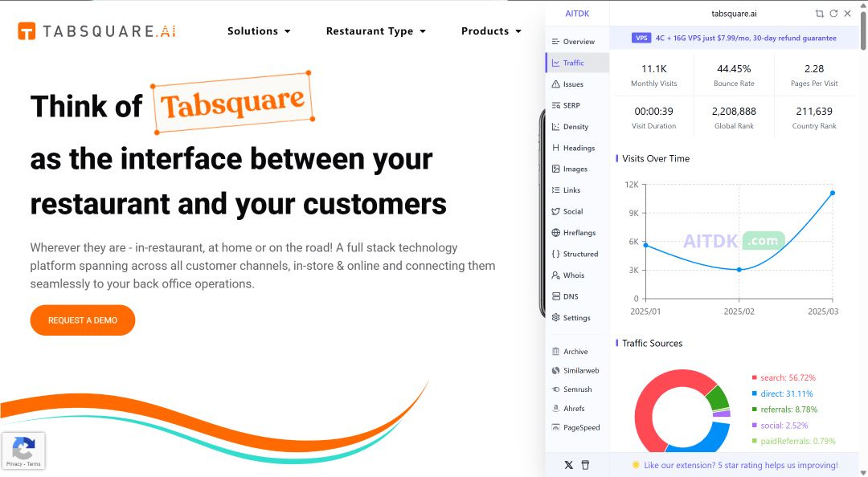This screenshot has height=477, width=868.
Task: Expand the Products dropdown menu
Action: [x=492, y=31]
